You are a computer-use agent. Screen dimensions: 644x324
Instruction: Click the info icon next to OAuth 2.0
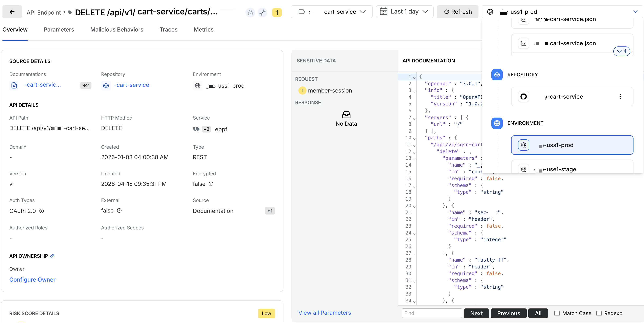[x=42, y=211]
